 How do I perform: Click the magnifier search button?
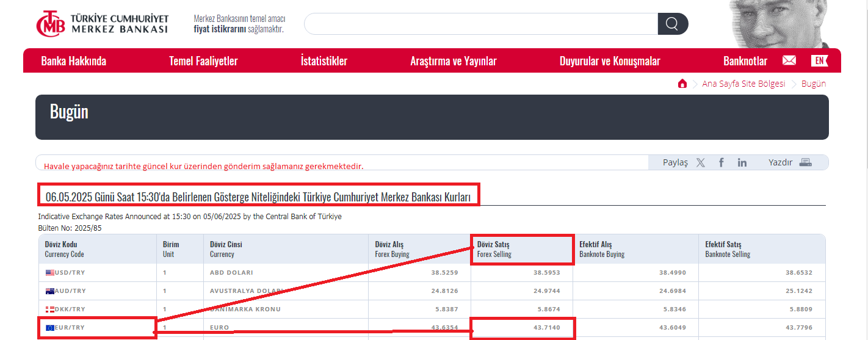672,24
